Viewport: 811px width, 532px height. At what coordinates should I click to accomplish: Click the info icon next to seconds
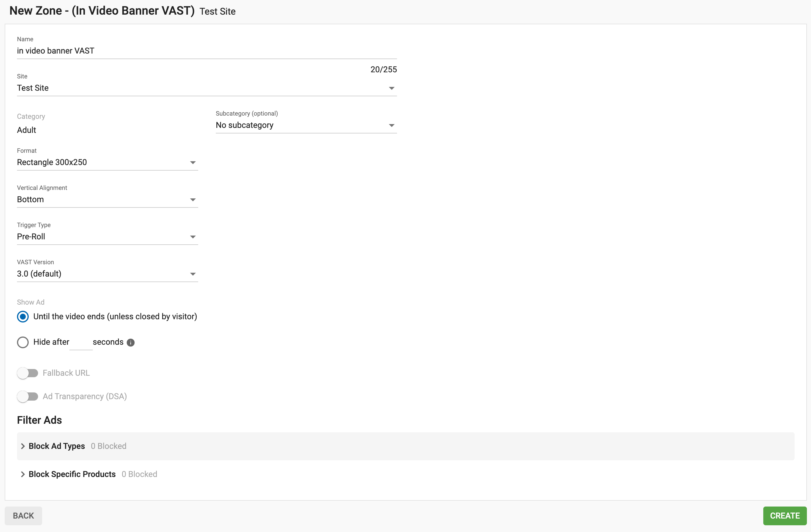(131, 343)
